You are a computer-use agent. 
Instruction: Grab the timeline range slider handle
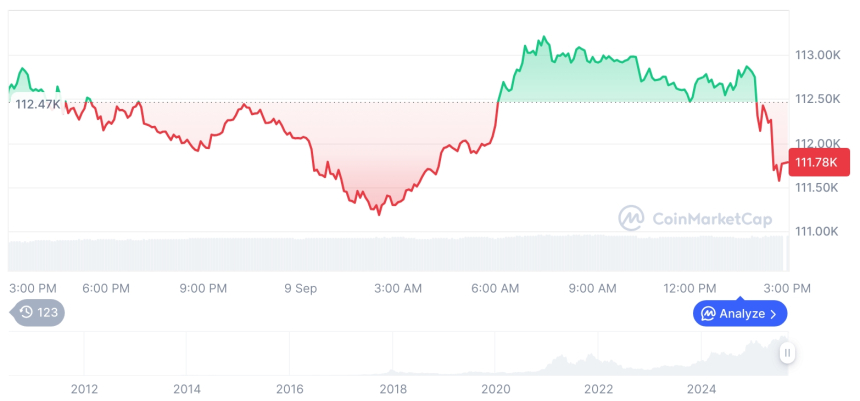[x=788, y=352]
